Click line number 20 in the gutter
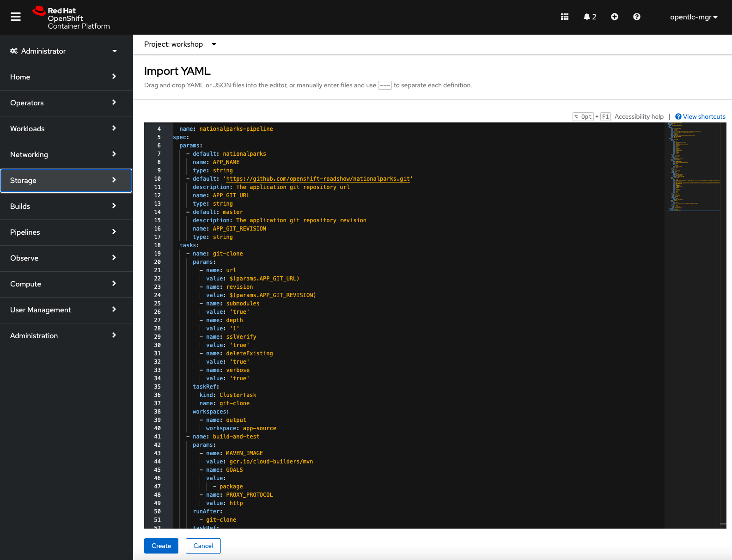Image resolution: width=732 pixels, height=560 pixels. tap(158, 262)
